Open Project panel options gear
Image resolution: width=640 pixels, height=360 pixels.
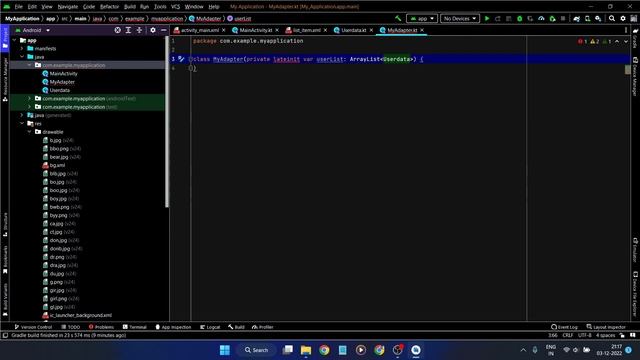(x=153, y=30)
